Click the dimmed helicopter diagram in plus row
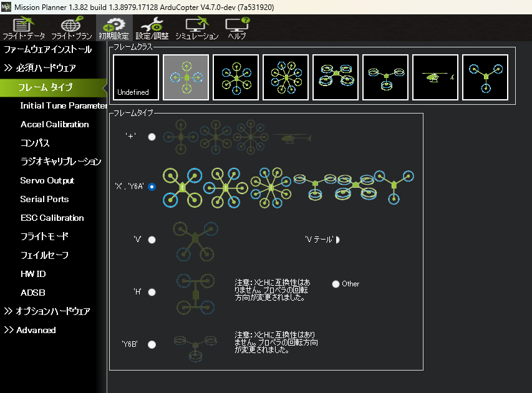This screenshot has width=532, height=393. (x=292, y=138)
